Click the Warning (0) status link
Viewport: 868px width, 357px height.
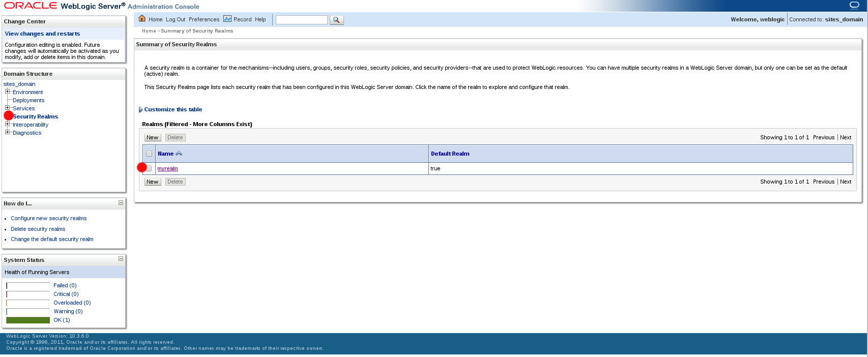(68, 311)
